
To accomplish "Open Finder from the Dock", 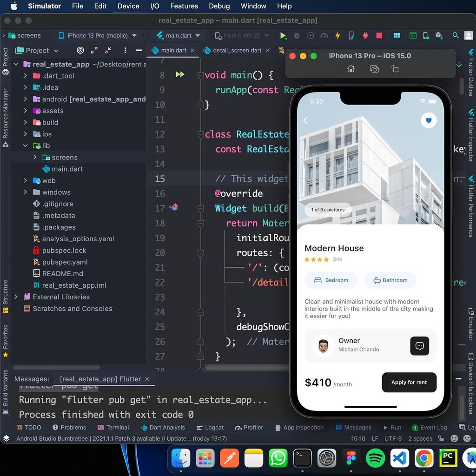I will coord(181,458).
